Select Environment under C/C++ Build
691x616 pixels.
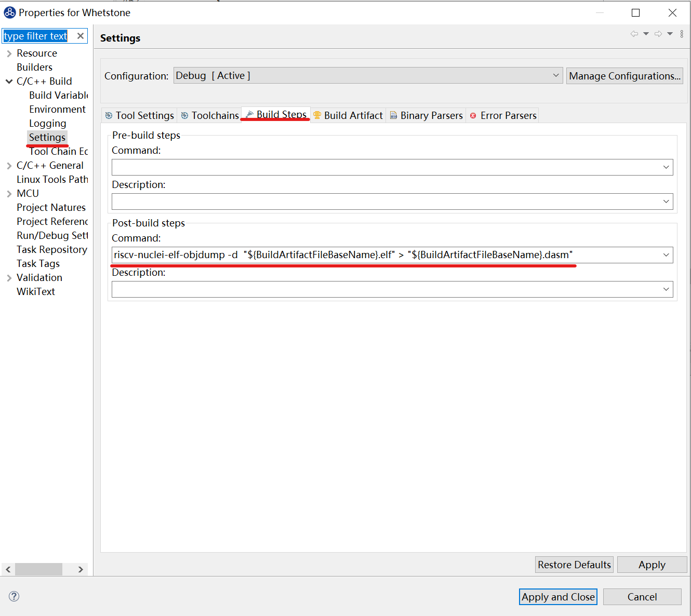57,110
